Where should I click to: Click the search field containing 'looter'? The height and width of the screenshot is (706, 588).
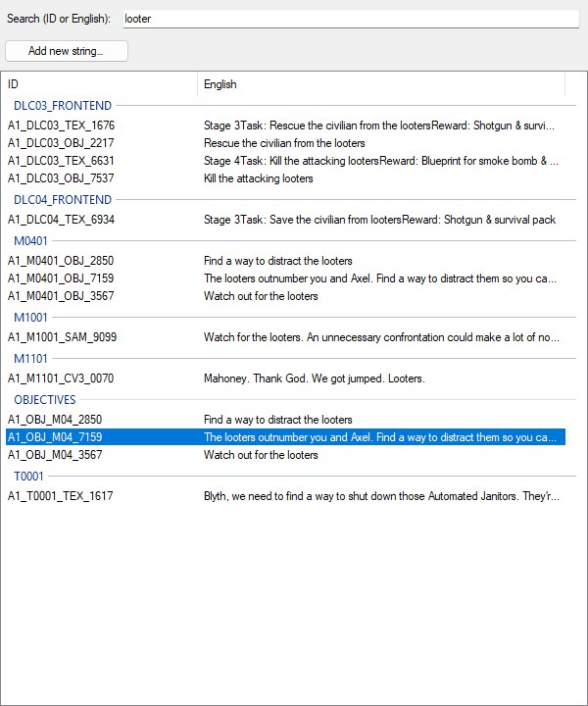[x=351, y=19]
